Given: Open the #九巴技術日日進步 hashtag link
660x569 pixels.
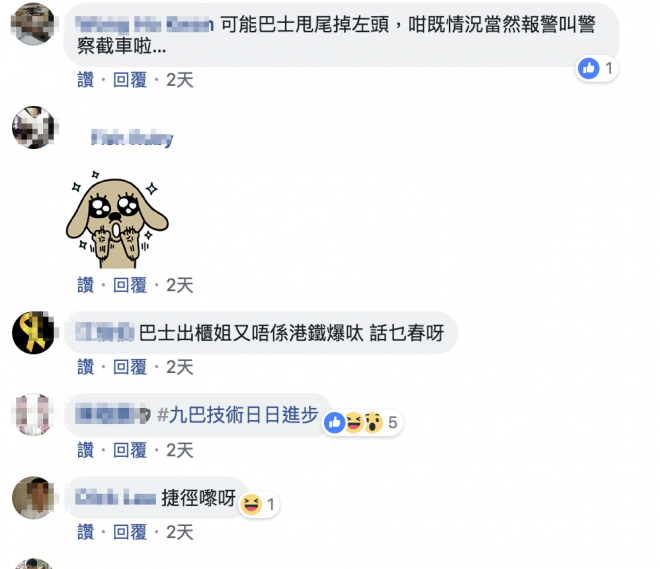Looking at the screenshot, I should coord(237,415).
